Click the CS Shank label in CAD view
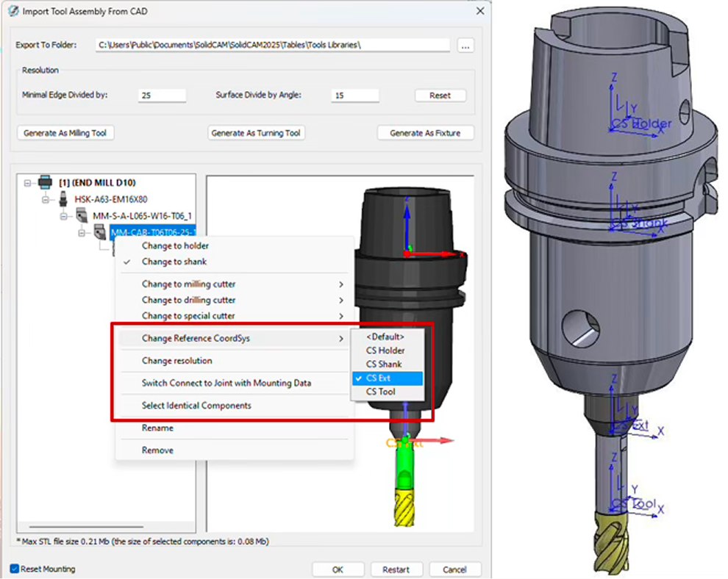728x579 pixels. pyautogui.click(x=639, y=223)
